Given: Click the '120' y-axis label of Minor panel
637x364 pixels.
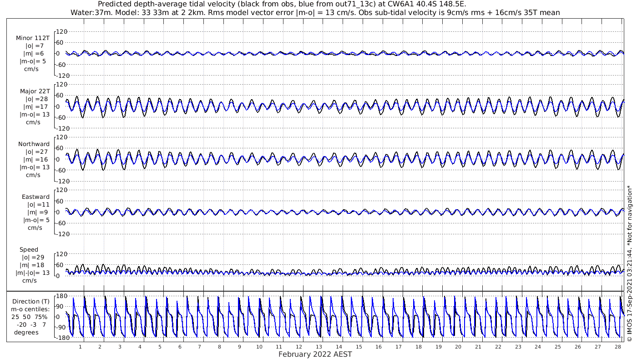Looking at the screenshot, I should tap(62, 31).
